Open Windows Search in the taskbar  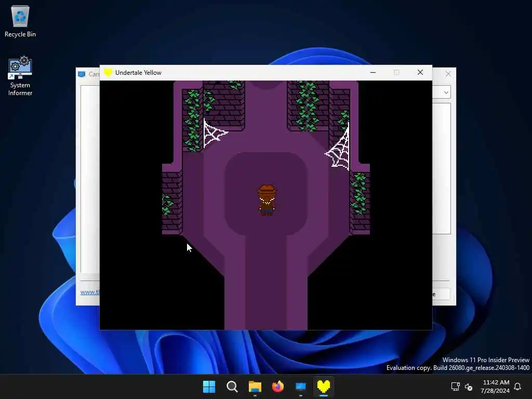point(232,387)
